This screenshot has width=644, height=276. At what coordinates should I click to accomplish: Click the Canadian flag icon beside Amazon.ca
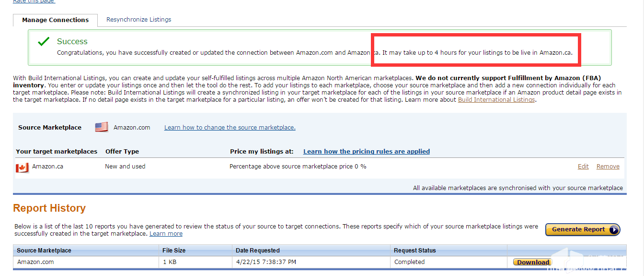(22, 168)
